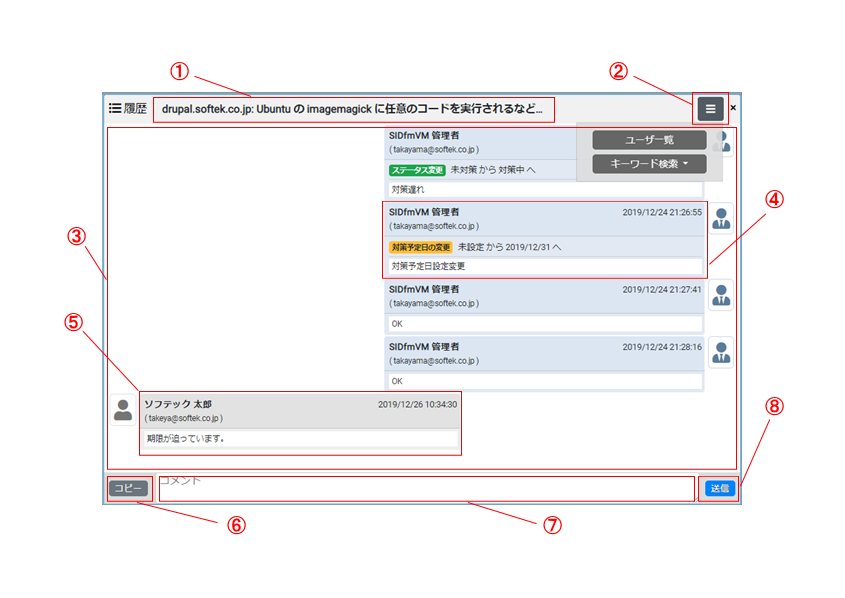
Task: Click timestamp 2019/12/24 21:27:41
Action: pos(662,290)
